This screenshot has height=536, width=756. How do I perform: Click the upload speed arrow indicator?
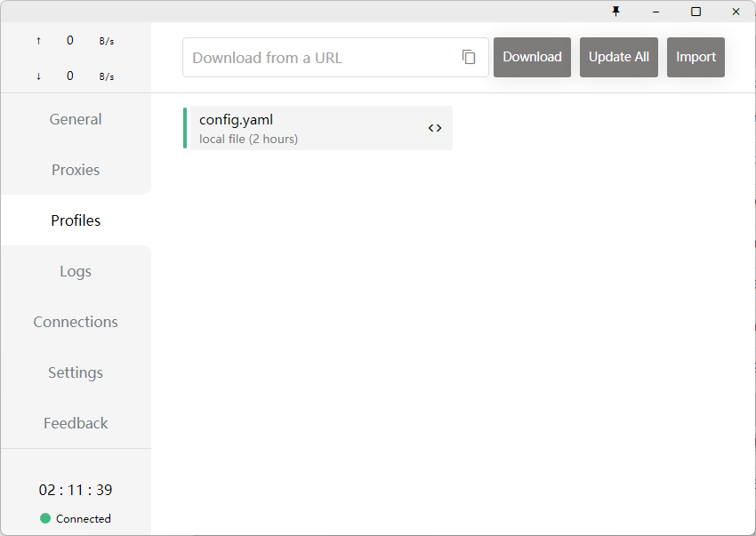pos(38,41)
